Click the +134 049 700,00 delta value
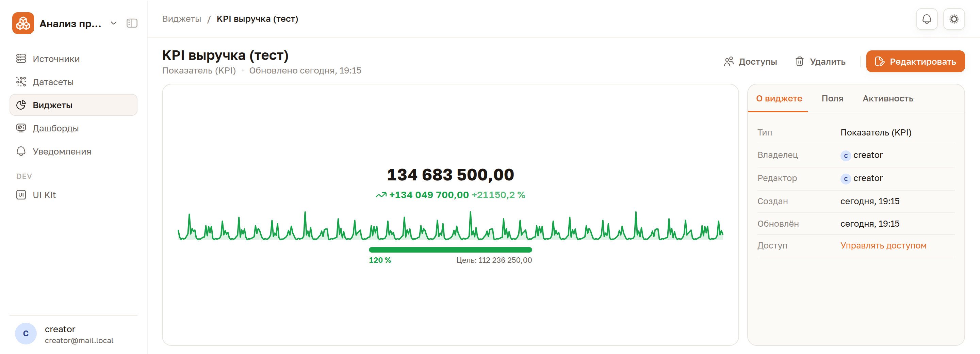 click(429, 195)
